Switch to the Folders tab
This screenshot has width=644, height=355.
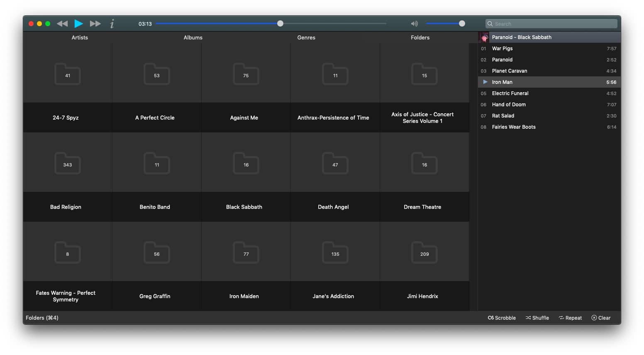[420, 37]
